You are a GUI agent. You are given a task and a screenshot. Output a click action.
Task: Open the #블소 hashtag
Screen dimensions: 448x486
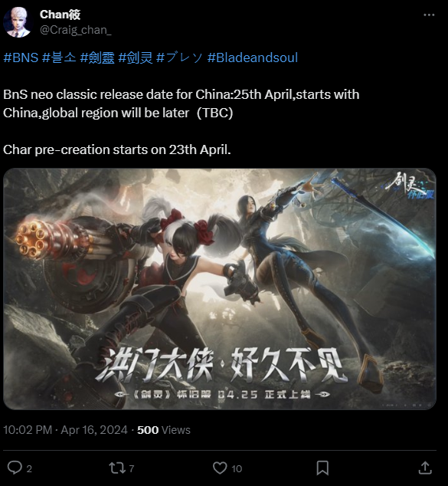tap(59, 57)
